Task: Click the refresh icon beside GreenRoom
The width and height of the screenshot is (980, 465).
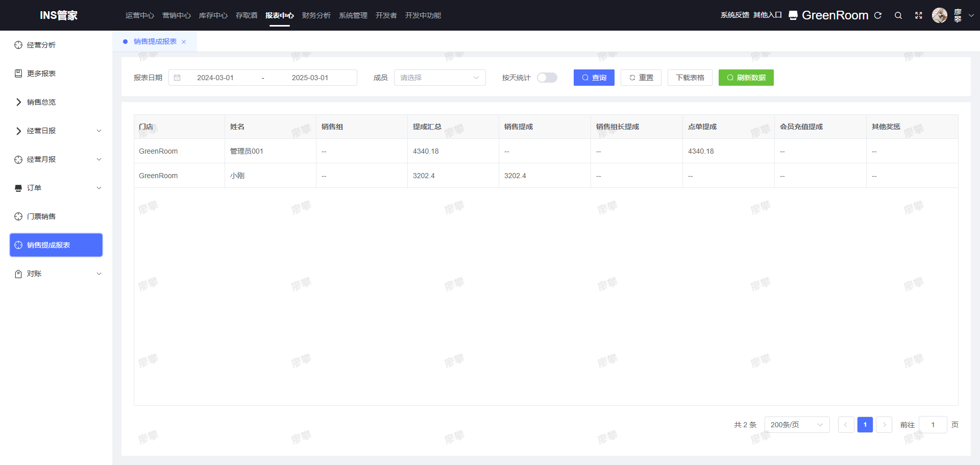Action: 878,15
